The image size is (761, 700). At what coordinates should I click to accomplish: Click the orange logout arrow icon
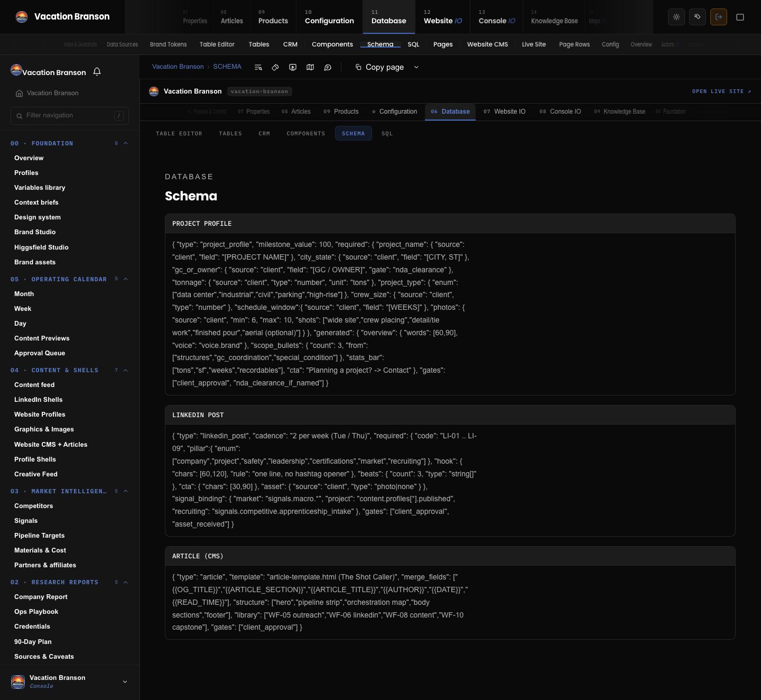719,17
